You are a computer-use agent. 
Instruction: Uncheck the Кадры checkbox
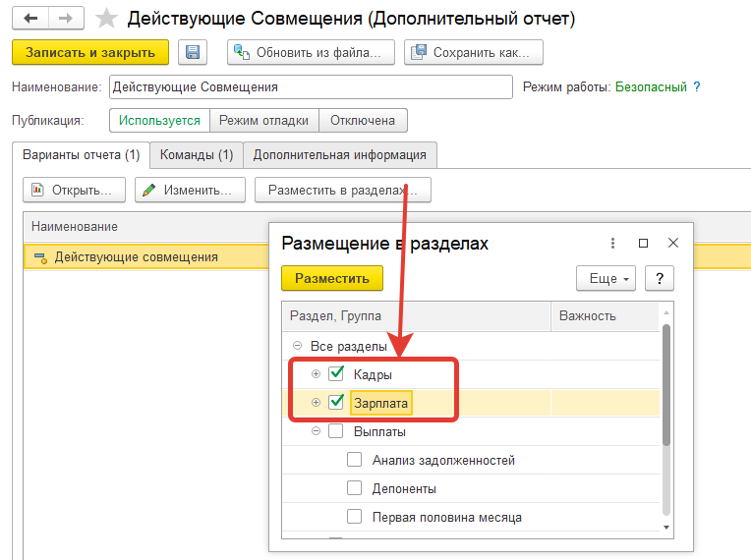coord(336,373)
